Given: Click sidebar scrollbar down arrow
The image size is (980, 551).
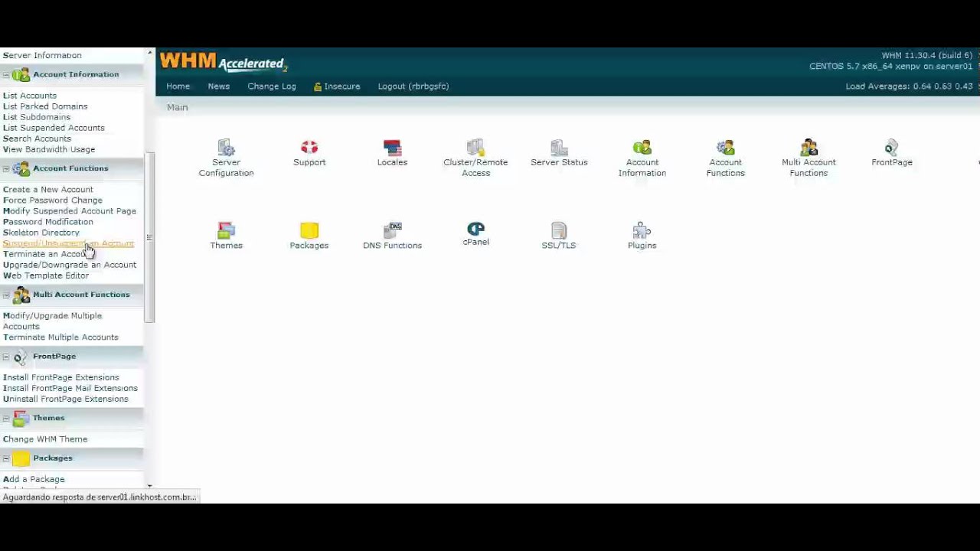Looking at the screenshot, I should [149, 486].
